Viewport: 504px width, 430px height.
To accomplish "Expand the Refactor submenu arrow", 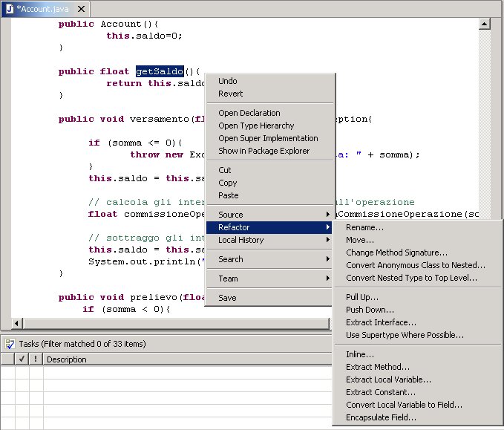I will click(327, 227).
